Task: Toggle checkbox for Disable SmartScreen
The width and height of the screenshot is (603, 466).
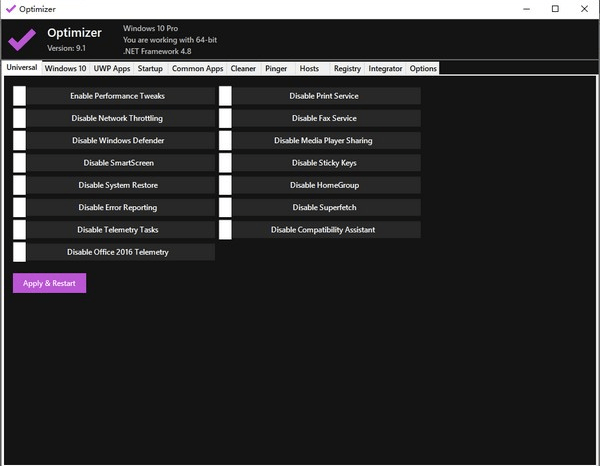Action: pyautogui.click(x=20, y=163)
